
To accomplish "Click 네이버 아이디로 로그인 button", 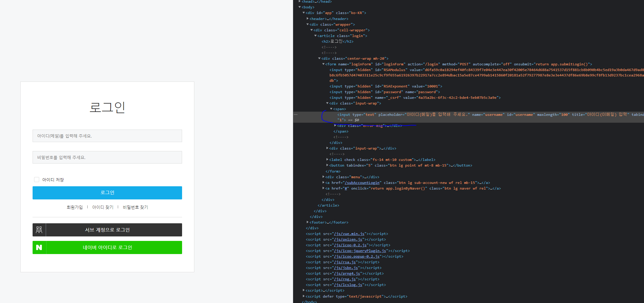I will [x=107, y=247].
